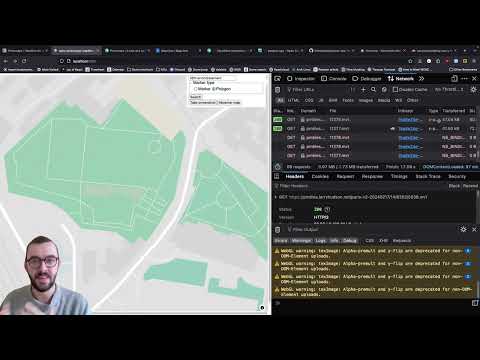
Task: Select the Polygon radio button
Action: (x=214, y=89)
